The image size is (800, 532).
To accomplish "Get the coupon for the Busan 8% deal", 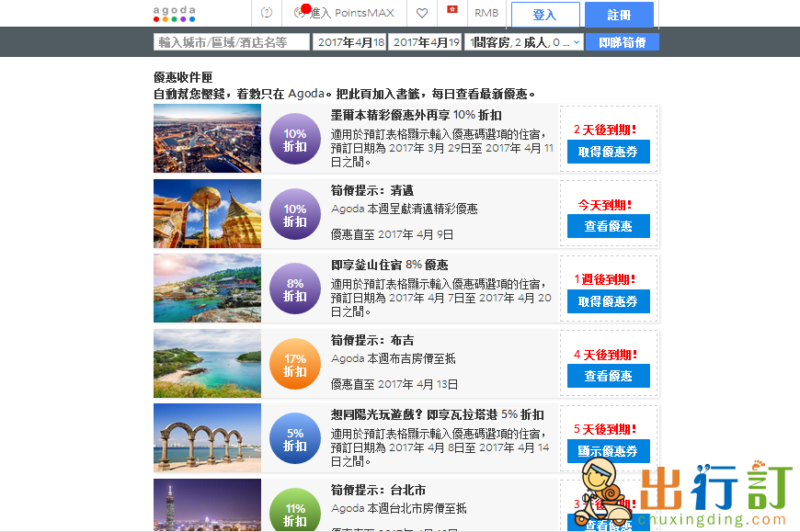I will pyautogui.click(x=608, y=301).
